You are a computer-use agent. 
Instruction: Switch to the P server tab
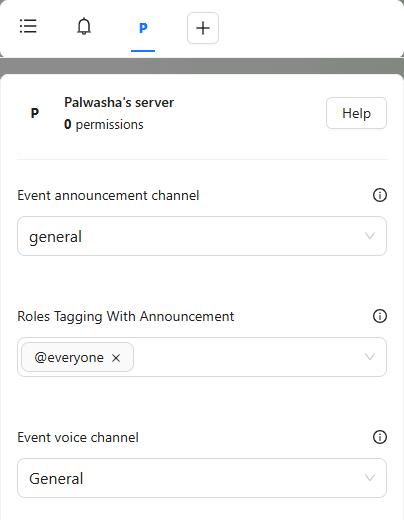pyautogui.click(x=143, y=28)
